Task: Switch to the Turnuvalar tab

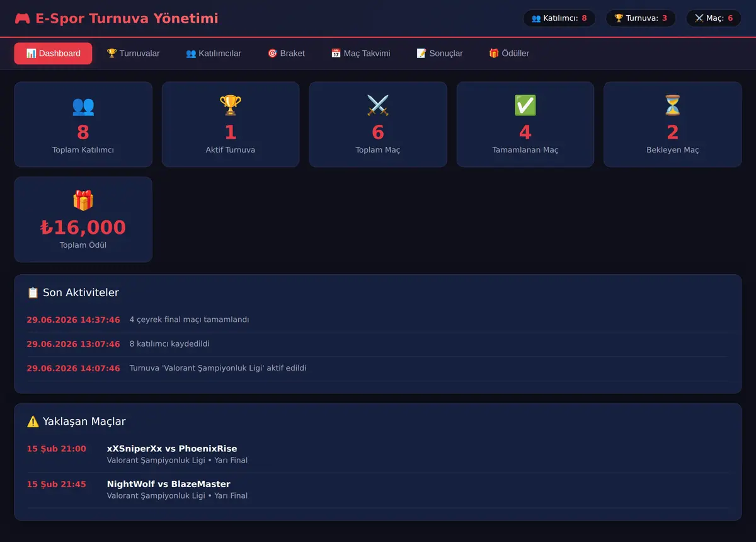Action: coord(133,54)
